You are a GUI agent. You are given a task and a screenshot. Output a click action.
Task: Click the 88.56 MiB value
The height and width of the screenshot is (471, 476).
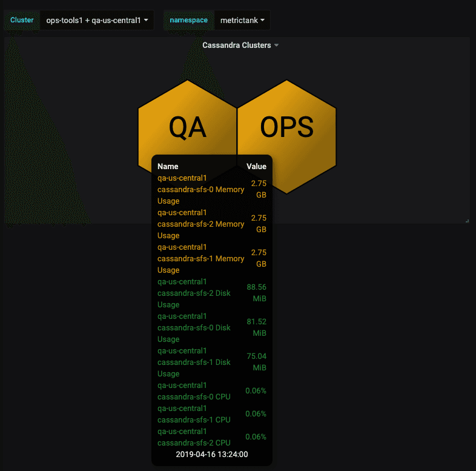point(257,293)
